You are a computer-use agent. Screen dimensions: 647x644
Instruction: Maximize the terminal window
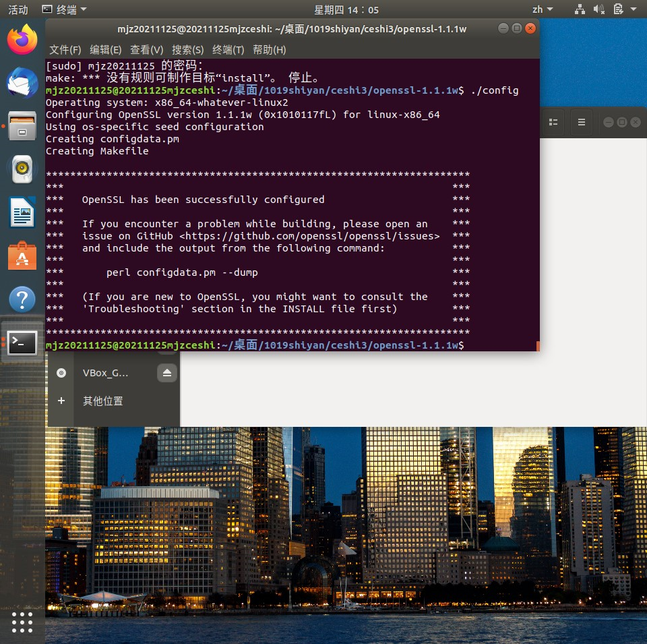[517, 28]
